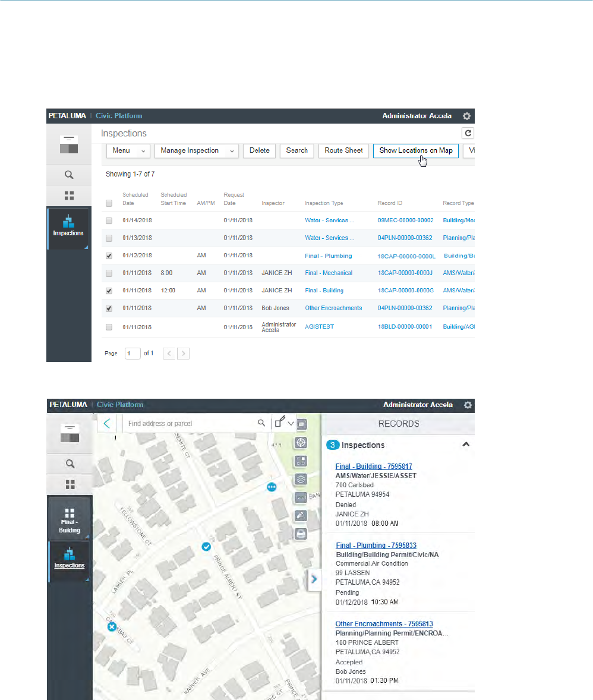
Task: Open sidebar search in the map screen
Action: pos(70,464)
